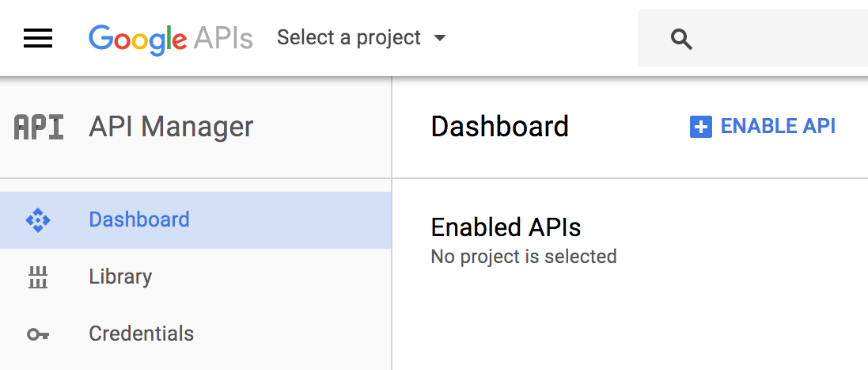868x370 pixels.
Task: Open the Library section in the sidebar
Action: (195, 277)
